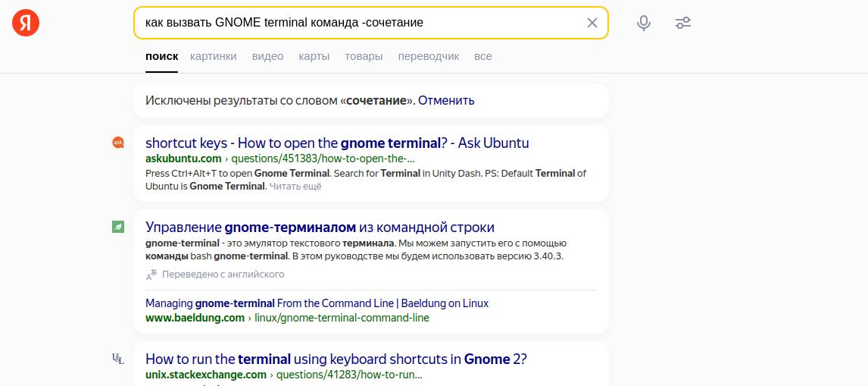Click the Yandex logo icon
This screenshot has height=386, width=868.
click(x=26, y=23)
